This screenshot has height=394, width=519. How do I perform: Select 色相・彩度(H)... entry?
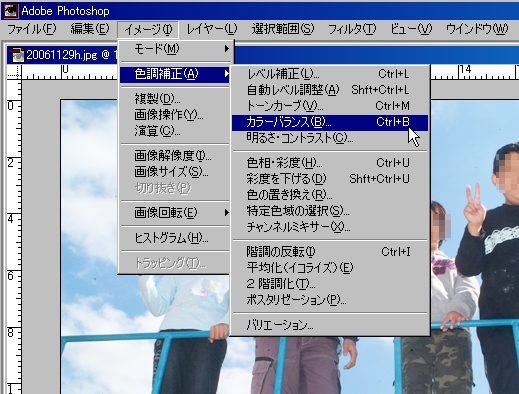pyautogui.click(x=329, y=163)
